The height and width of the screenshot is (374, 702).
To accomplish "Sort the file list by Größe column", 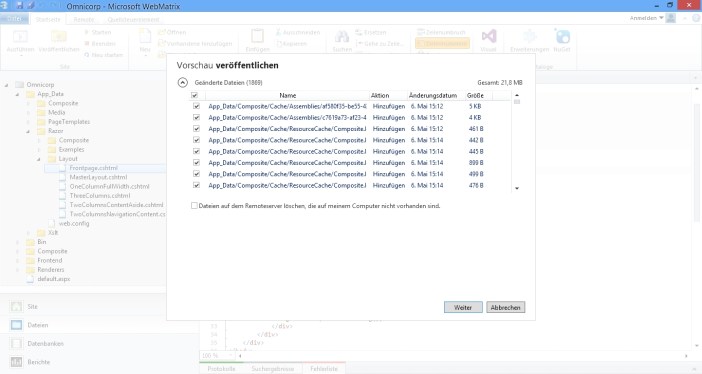I will [x=475, y=95].
